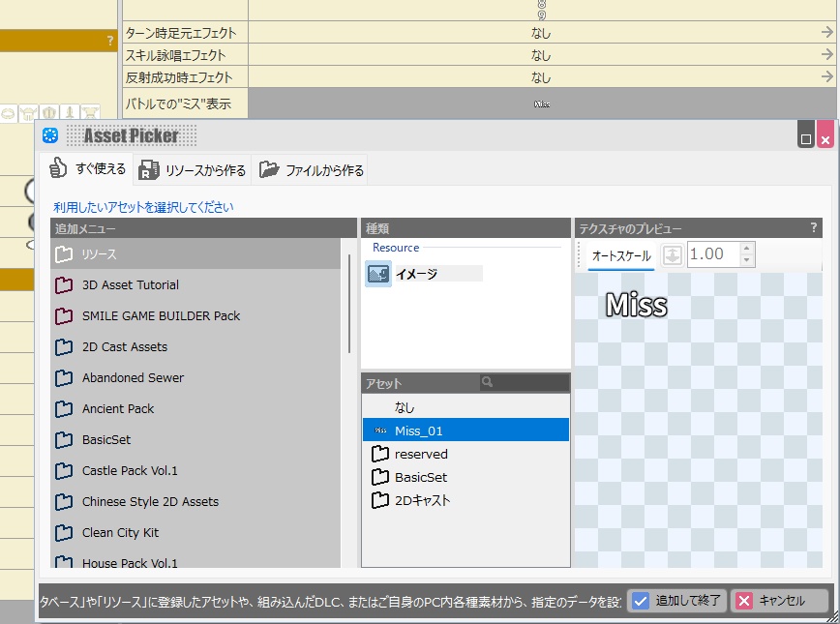Select the Ancient Pack folder
The height and width of the screenshot is (624, 840).
click(x=195, y=408)
